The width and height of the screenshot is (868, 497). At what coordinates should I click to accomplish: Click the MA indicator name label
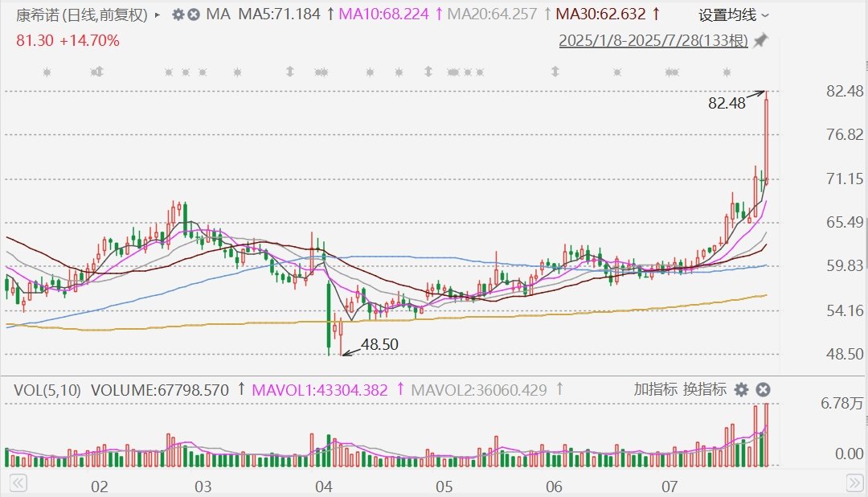point(218,14)
